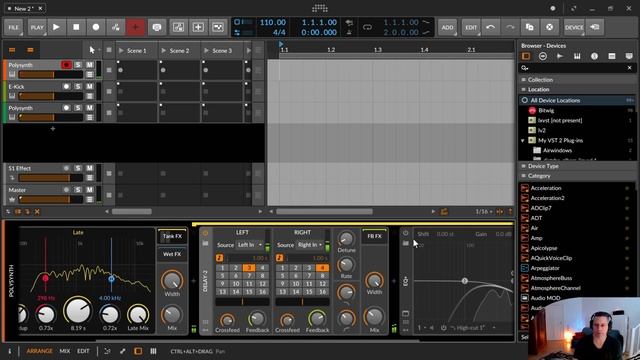Click the tempo value 110.00

click(x=273, y=22)
